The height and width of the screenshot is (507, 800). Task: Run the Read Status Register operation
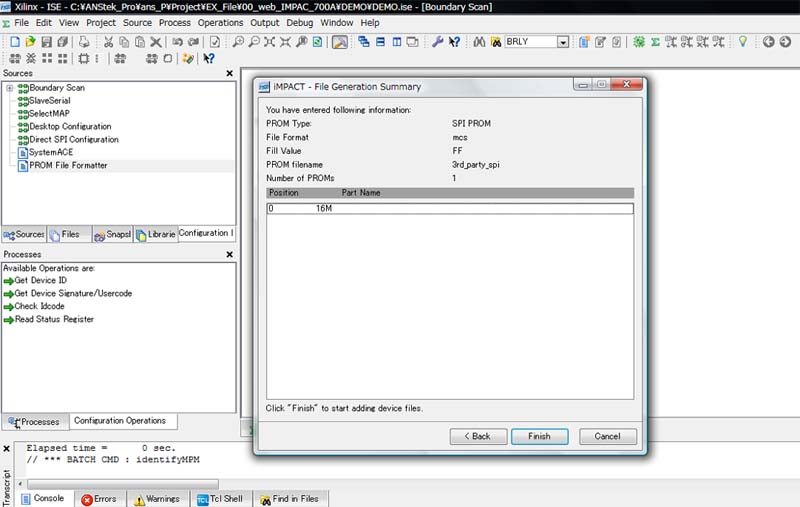click(54, 319)
